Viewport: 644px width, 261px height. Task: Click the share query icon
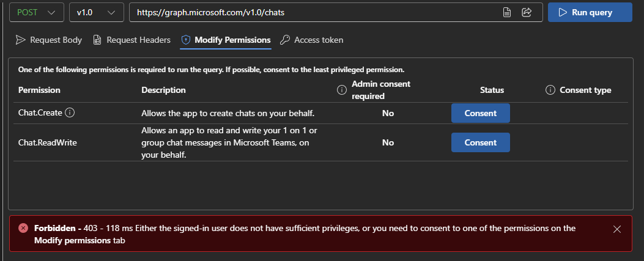[x=526, y=12]
